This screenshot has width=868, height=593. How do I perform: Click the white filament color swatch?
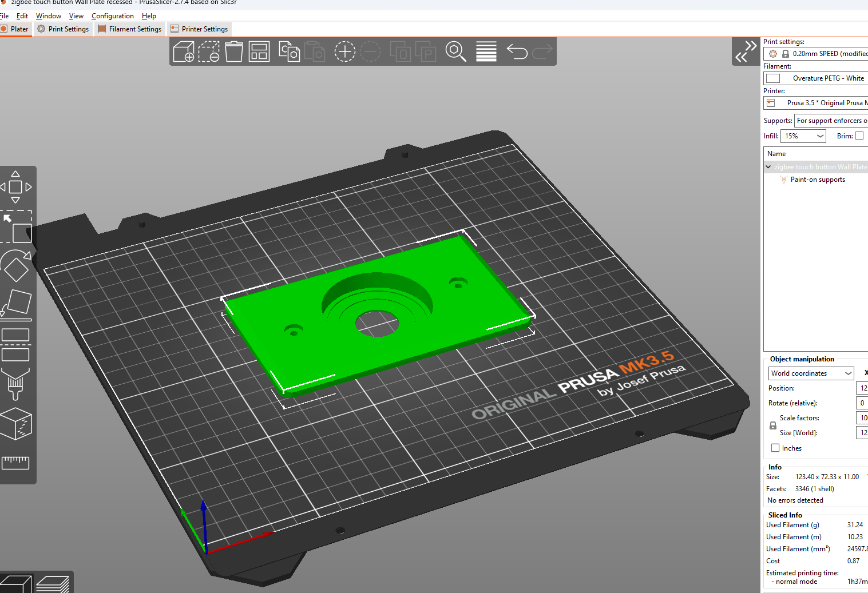[773, 78]
